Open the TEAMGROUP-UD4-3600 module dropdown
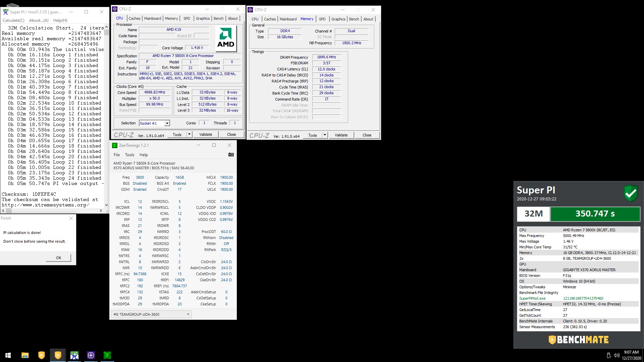The height and width of the screenshot is (362, 644). 151,314
